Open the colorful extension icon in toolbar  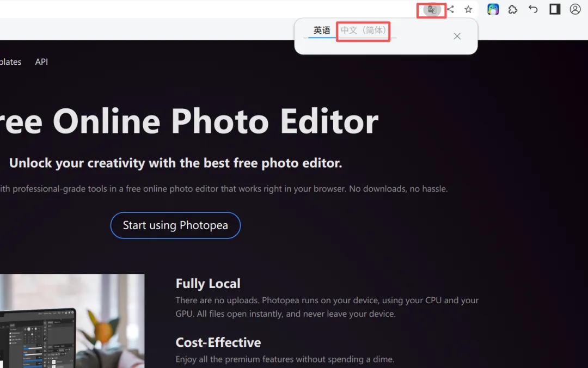coord(493,9)
